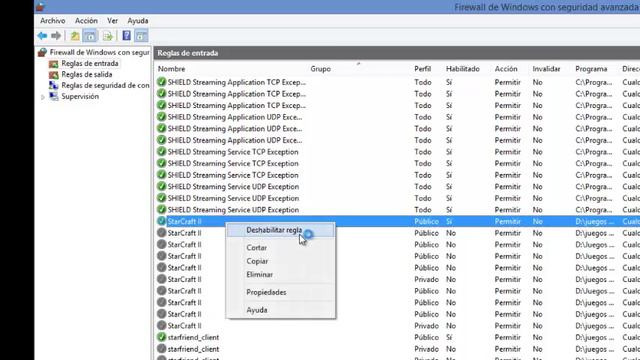Sort by the Nombre column header
This screenshot has height=360, width=640.
click(171, 69)
